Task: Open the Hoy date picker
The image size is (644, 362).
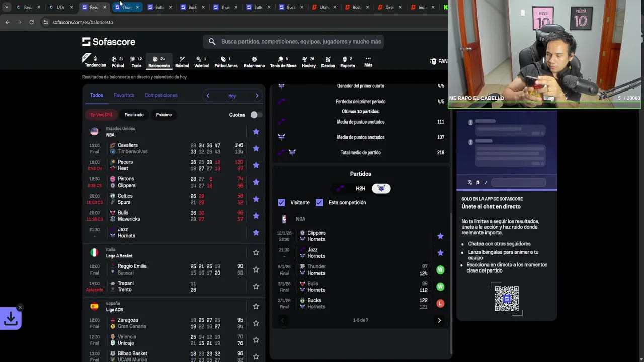Action: 232,96
